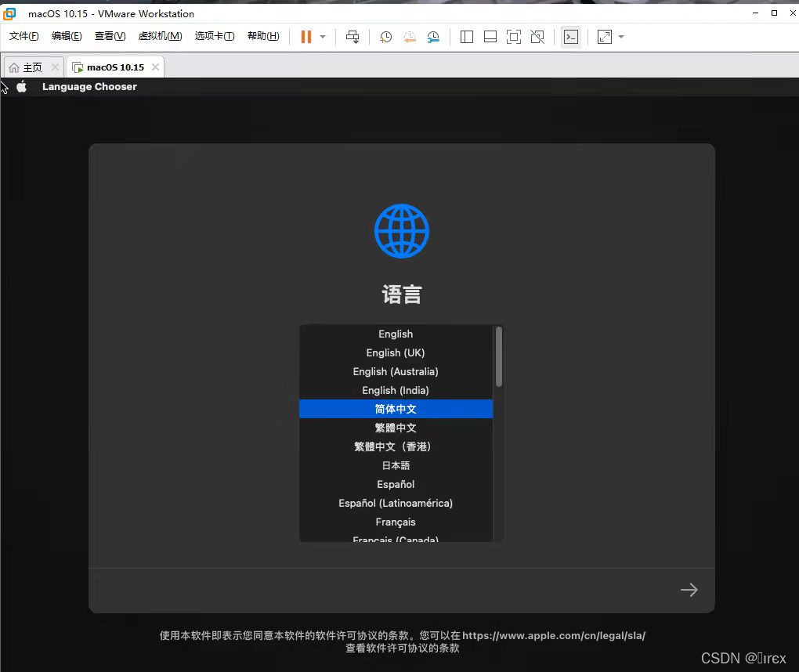Click the stretch guest display icon
The image size is (799, 672).
(605, 37)
